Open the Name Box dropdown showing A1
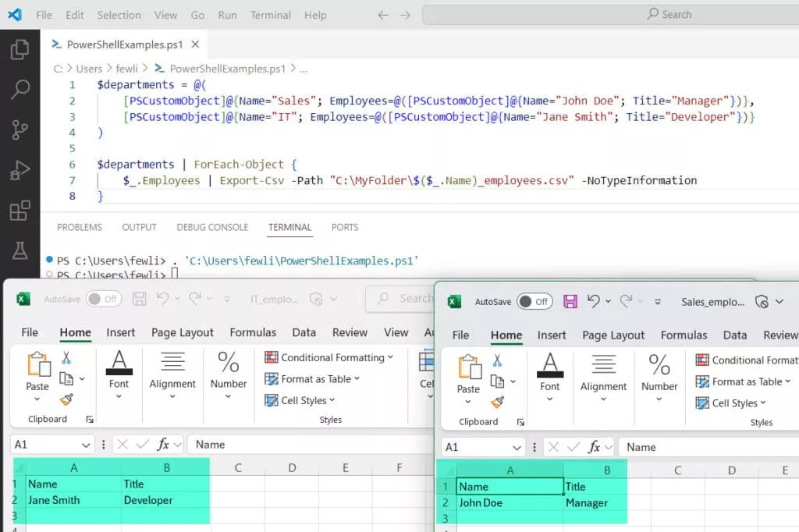 pyautogui.click(x=516, y=446)
